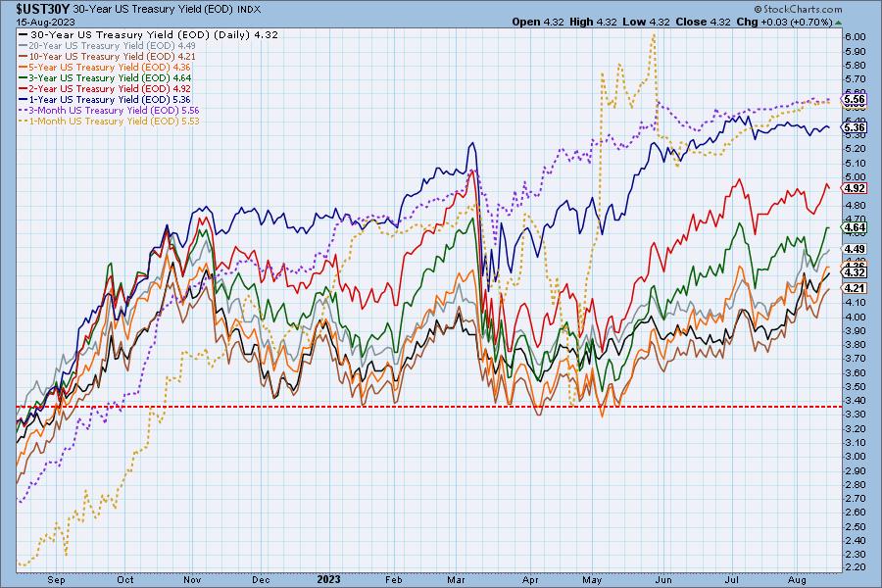The image size is (882, 588).
Task: Select the 3-Year US Treasury Yield legend entry
Action: tap(105, 77)
